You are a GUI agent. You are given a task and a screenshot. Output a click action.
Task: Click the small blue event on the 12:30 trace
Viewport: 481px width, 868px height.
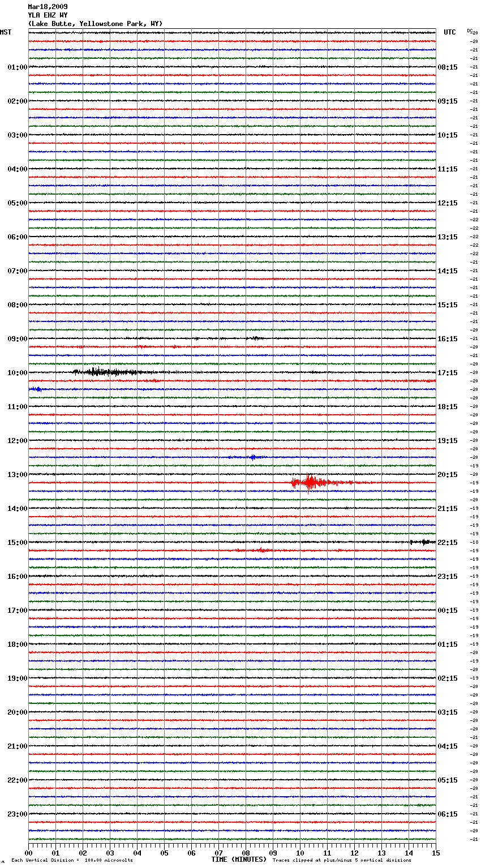tap(253, 457)
